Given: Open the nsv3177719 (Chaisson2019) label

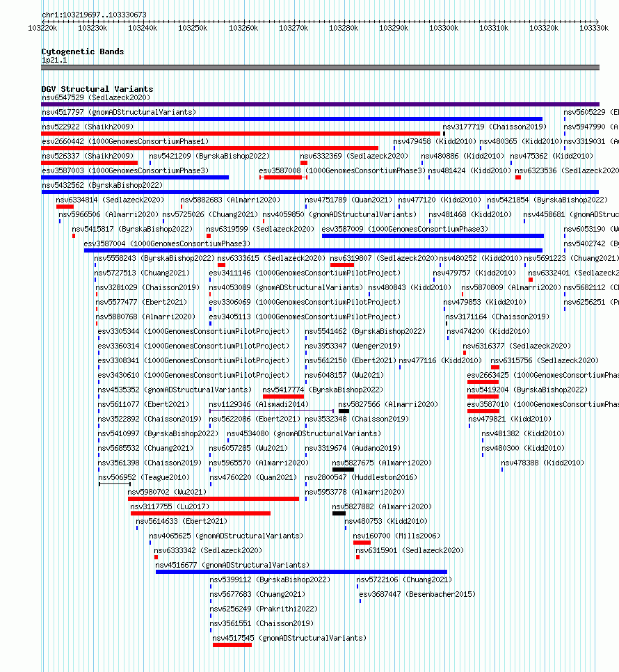Looking at the screenshot, I should [x=495, y=127].
